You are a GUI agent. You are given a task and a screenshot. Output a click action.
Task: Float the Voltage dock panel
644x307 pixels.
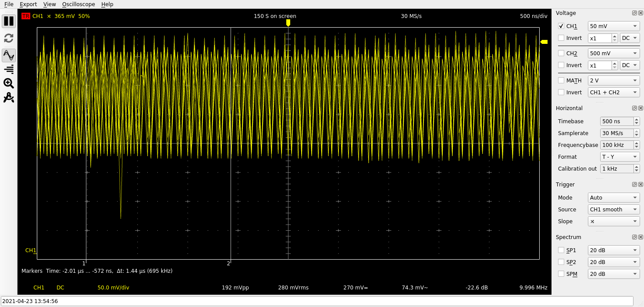(634, 13)
